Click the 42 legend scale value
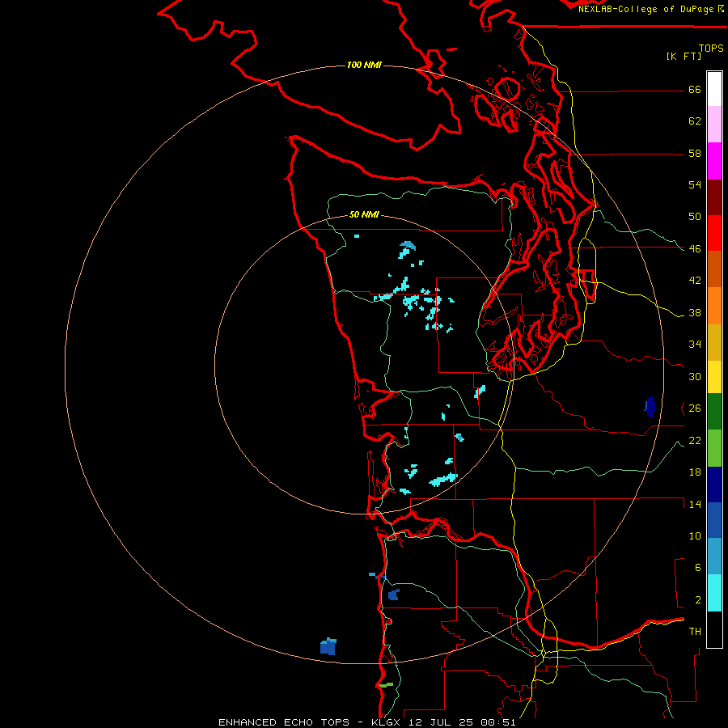728x728 pixels. [x=695, y=281]
